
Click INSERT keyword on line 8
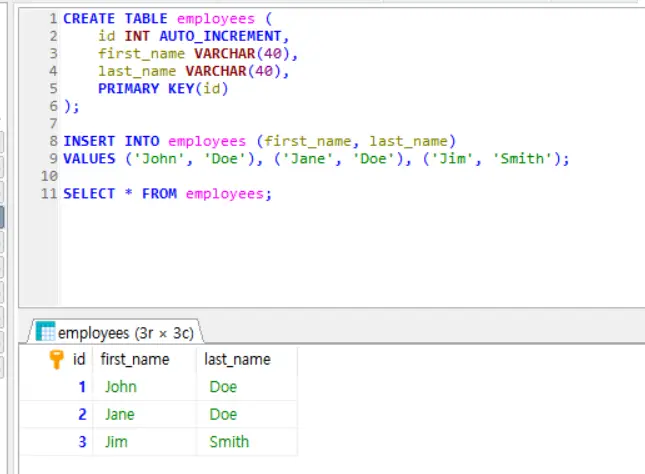coord(89,141)
